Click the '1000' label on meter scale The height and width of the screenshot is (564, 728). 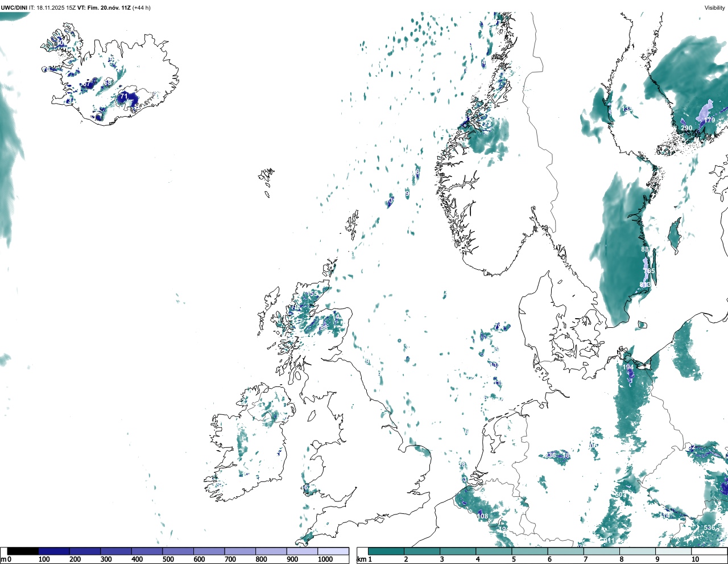(x=325, y=559)
